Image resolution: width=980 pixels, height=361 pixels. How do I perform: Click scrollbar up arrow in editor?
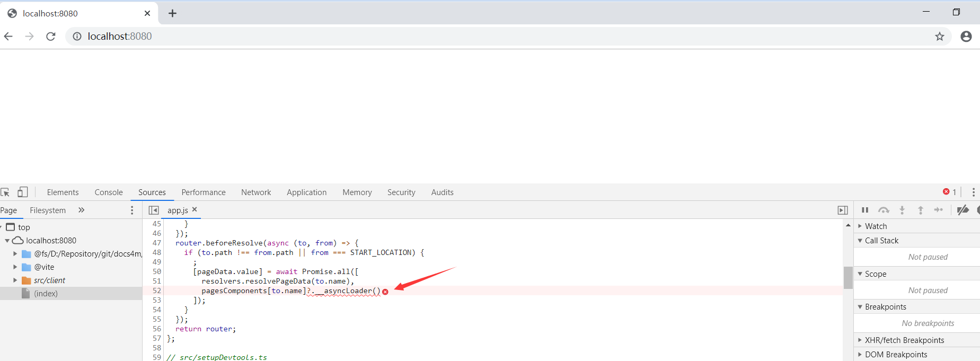pyautogui.click(x=848, y=225)
